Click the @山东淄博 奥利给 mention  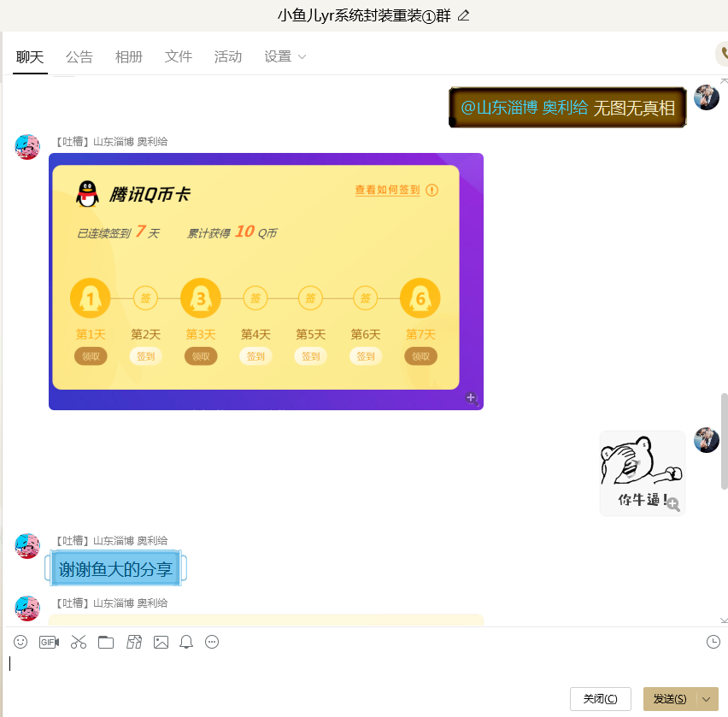(524, 108)
